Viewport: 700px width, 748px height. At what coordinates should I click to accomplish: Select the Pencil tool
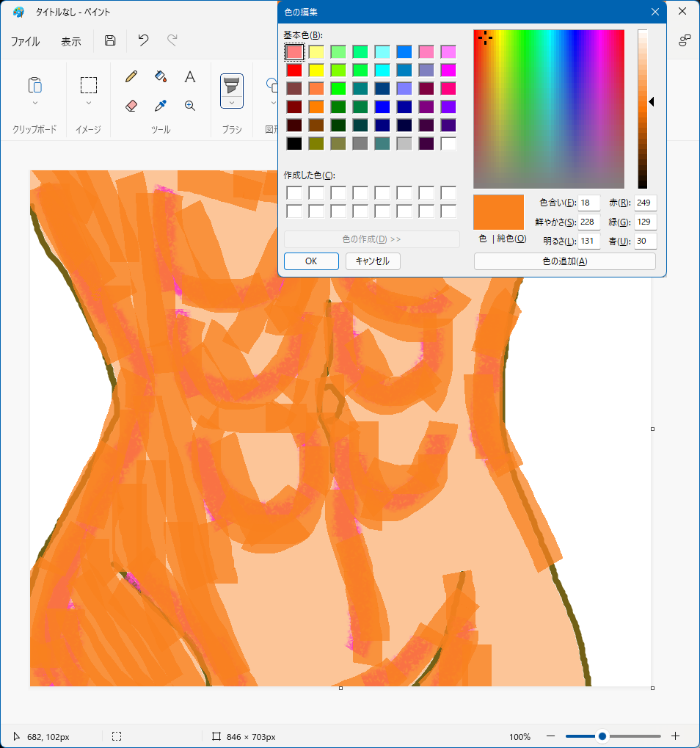(131, 76)
